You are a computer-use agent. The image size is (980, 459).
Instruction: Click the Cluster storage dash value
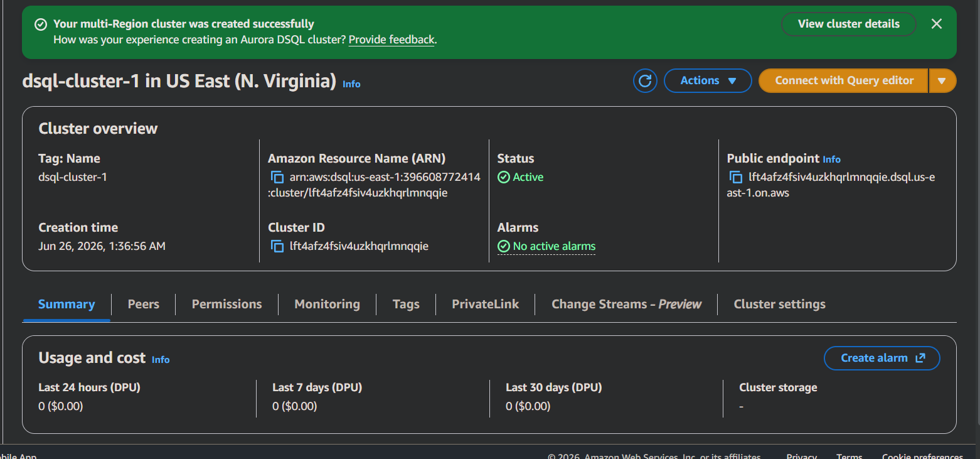pos(742,406)
